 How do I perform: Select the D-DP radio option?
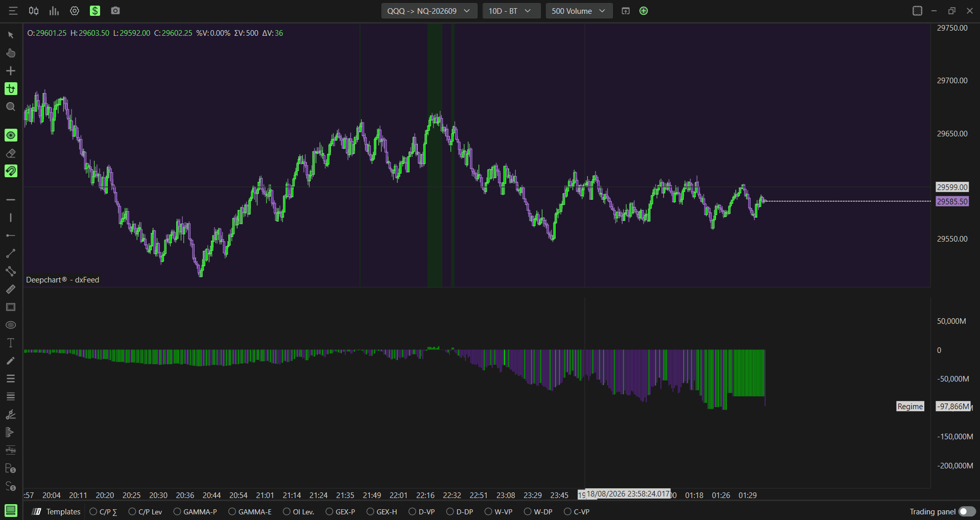pos(460,511)
